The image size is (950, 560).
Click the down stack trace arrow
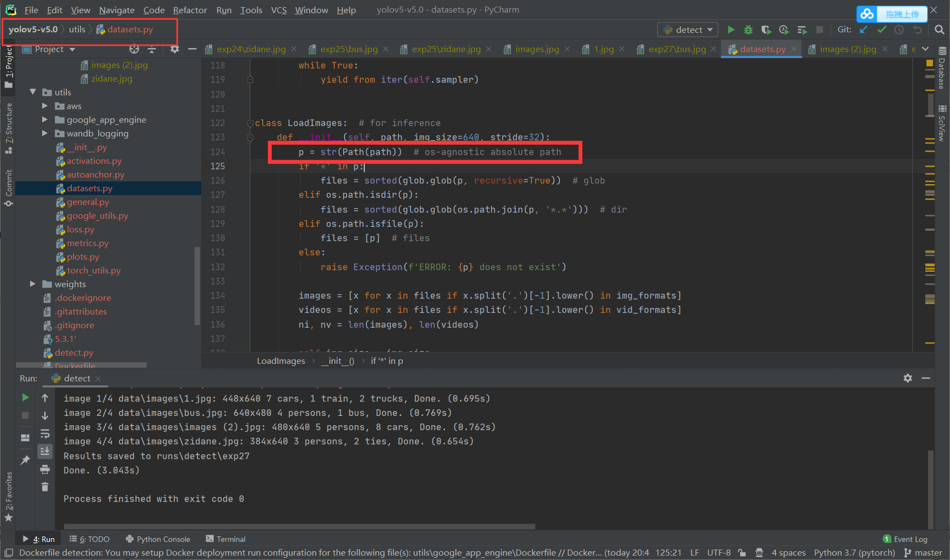tap(45, 416)
